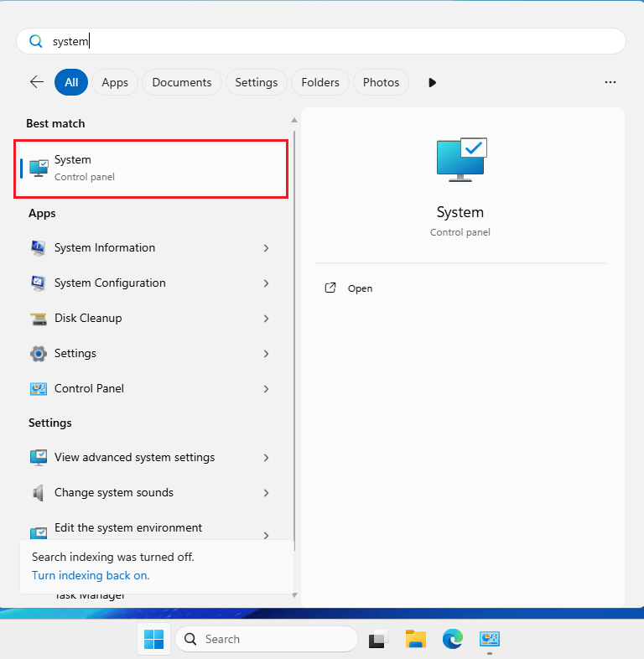Open Control Panel taskbar icon
This screenshot has width=644, height=659.
[x=490, y=639]
